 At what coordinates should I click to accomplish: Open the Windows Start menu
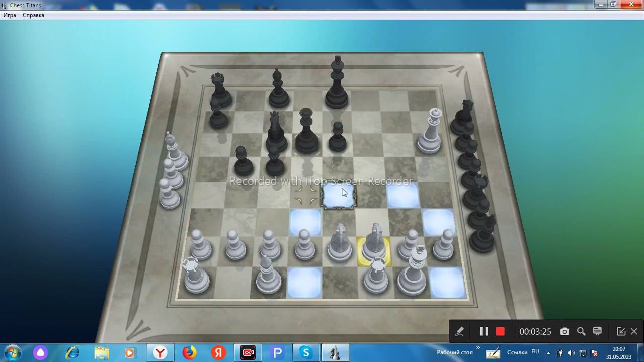pos(12,352)
